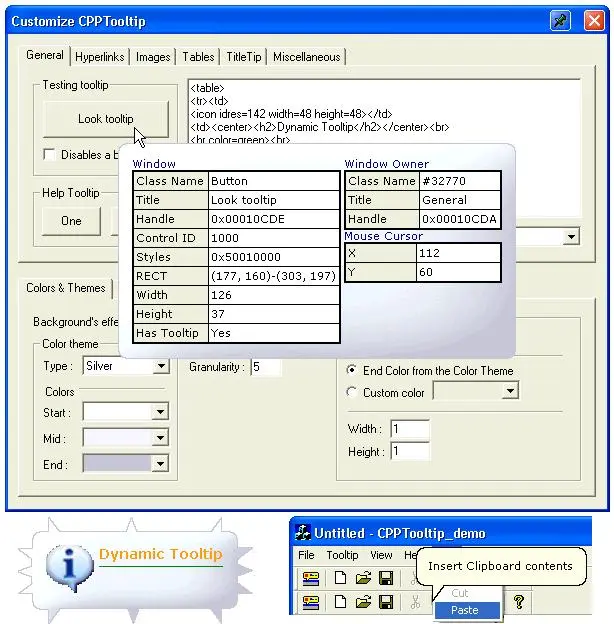Choose Paste in the context menu
Viewport: 614px width, 624px height.
click(467, 610)
